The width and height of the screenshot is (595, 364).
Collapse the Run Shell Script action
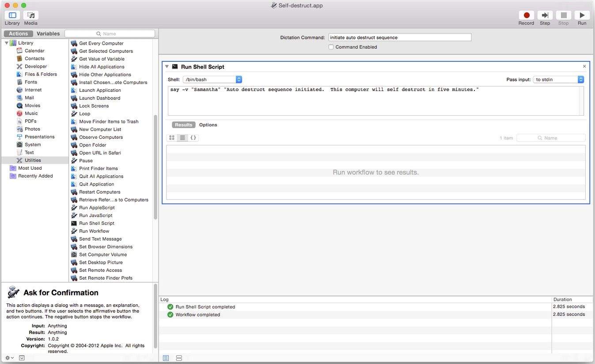[167, 66]
